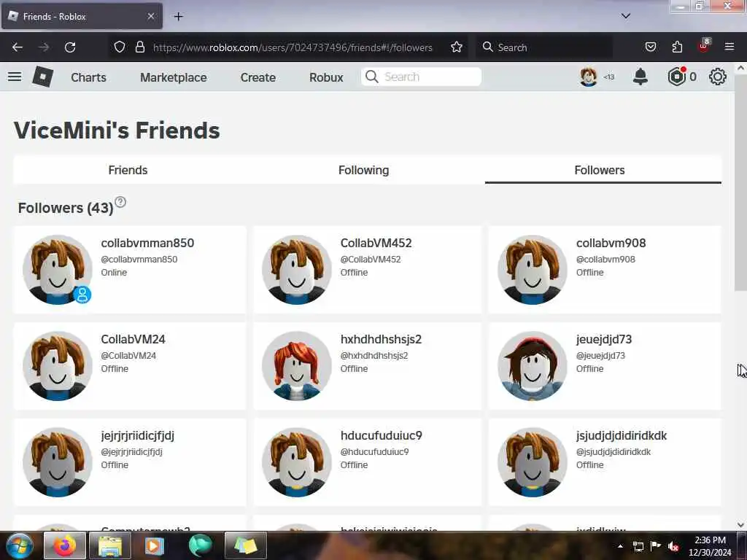Click the URL address bar
The image size is (747, 560).
[x=293, y=47]
